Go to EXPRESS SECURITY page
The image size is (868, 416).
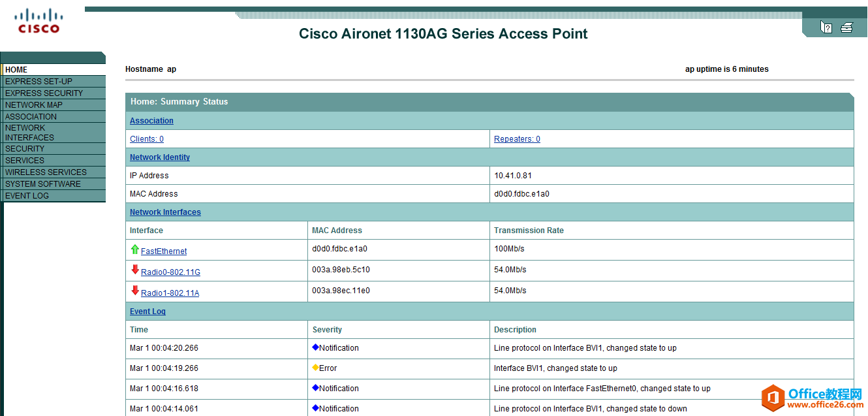(x=44, y=93)
